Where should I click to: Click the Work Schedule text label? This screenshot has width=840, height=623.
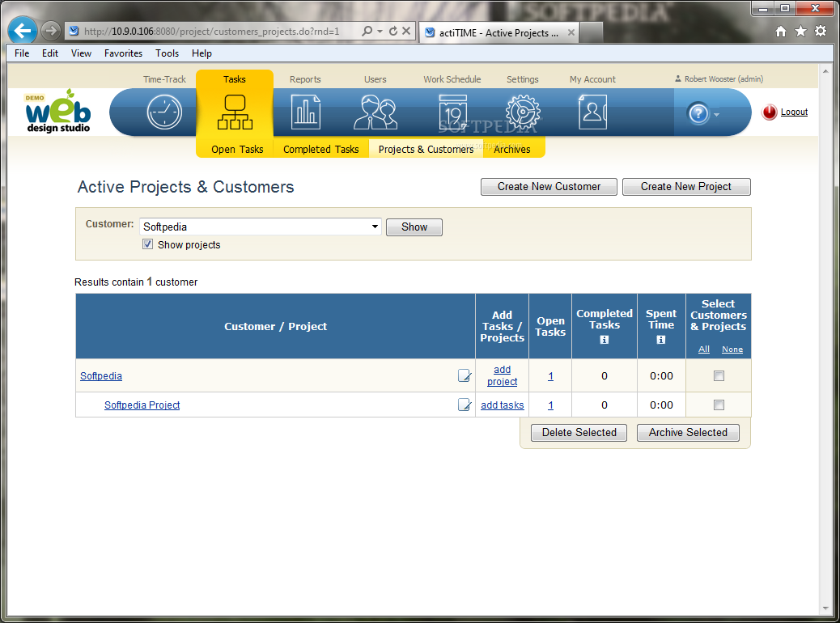[452, 79]
